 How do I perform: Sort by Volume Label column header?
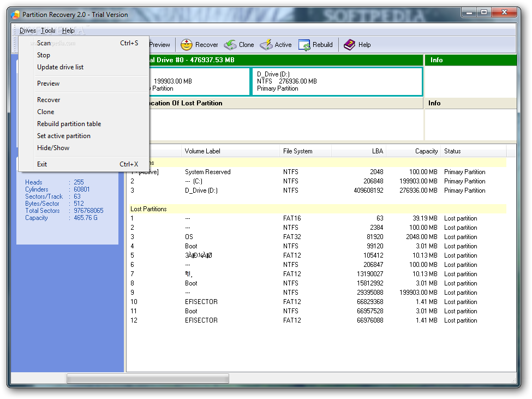coord(231,151)
